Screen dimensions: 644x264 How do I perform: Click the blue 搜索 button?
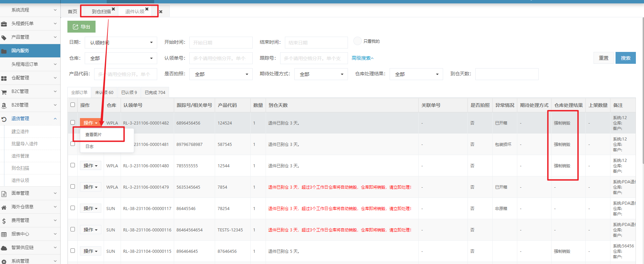coord(626,58)
